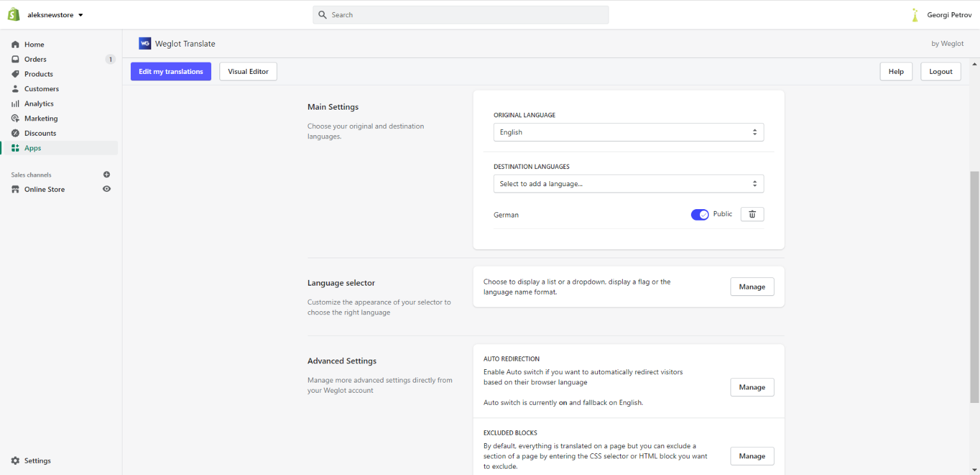Open Select to add a language dropdown
Screen dimensions: 980x475
pyautogui.click(x=628, y=184)
